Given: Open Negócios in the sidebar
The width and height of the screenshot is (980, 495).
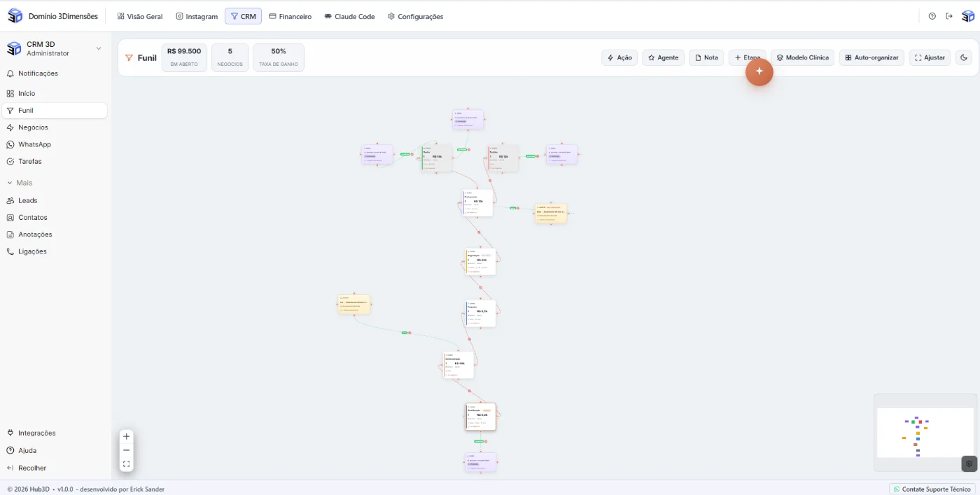Looking at the screenshot, I should [x=55, y=127].
